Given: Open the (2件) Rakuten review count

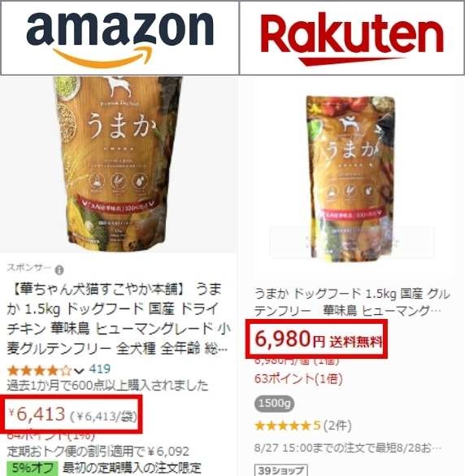Looking at the screenshot, I should pos(337,426).
